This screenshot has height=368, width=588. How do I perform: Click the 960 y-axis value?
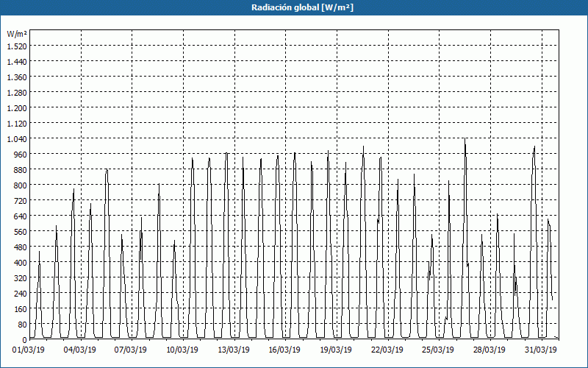pyautogui.click(x=21, y=155)
